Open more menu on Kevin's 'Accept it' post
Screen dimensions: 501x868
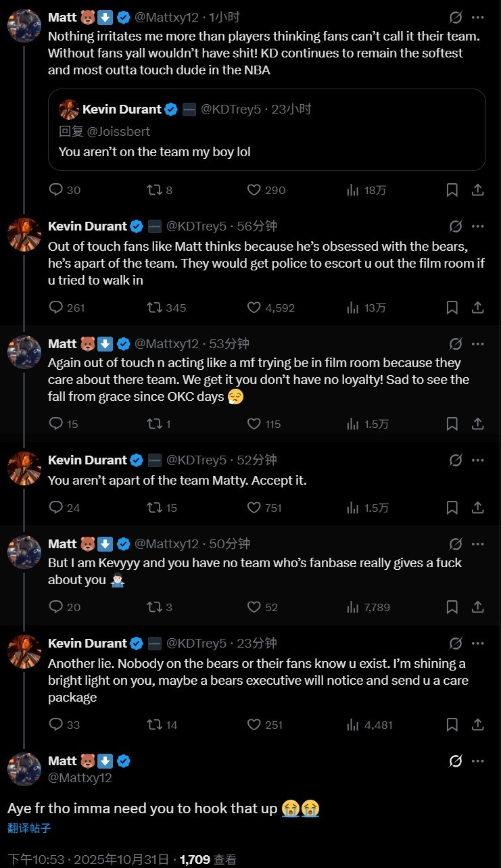click(477, 460)
